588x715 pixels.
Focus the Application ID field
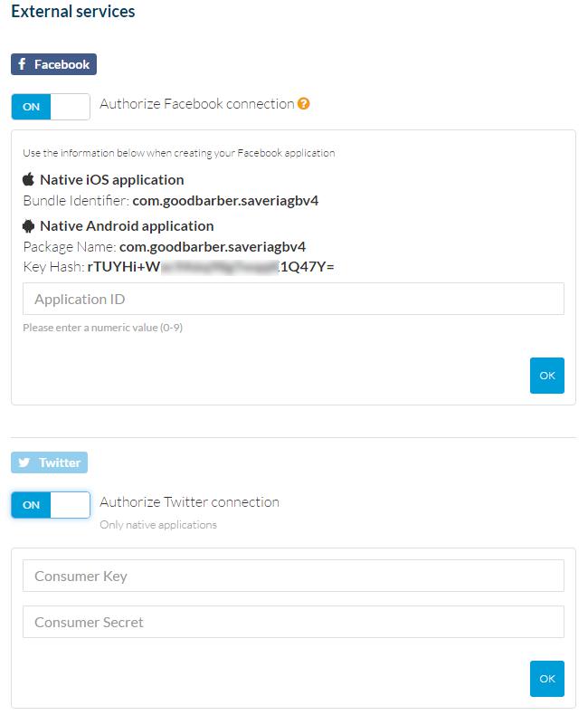click(x=293, y=299)
